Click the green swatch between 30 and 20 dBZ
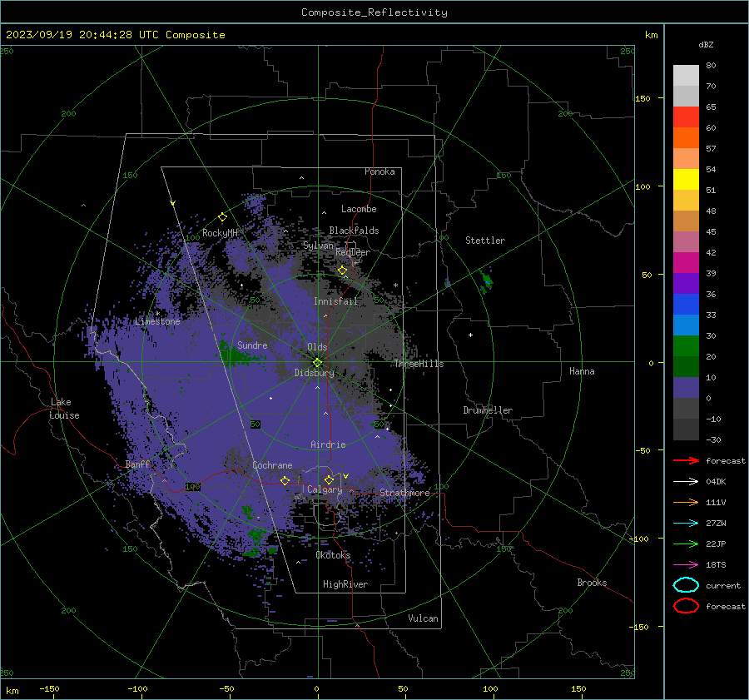The width and height of the screenshot is (749, 700). 686,346
